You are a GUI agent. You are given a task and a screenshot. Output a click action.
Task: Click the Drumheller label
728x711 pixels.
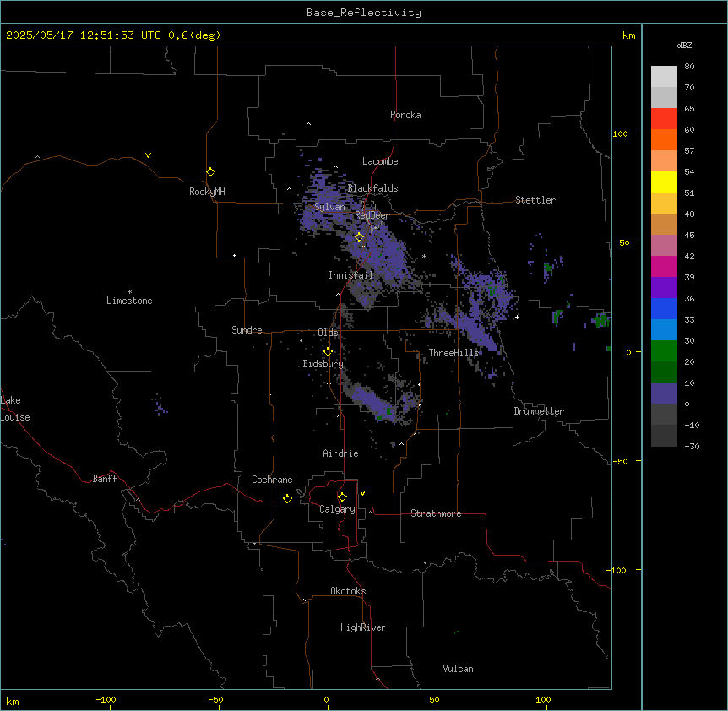[x=539, y=411]
